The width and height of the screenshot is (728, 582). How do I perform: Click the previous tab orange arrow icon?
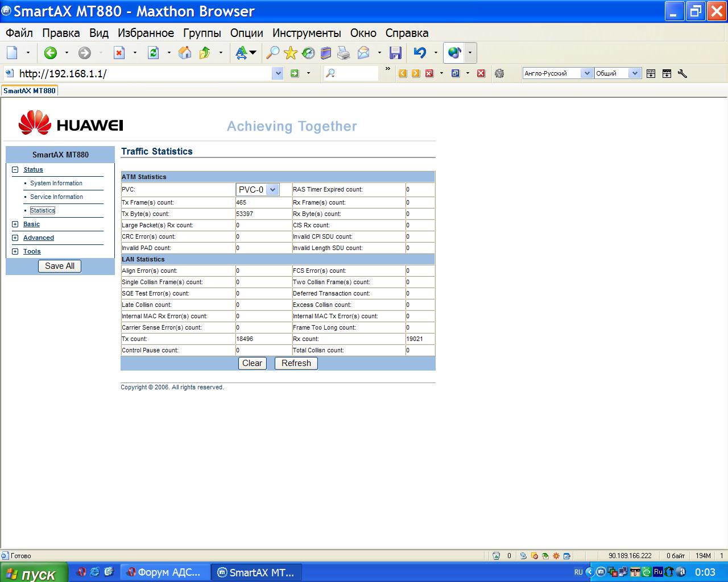403,73
